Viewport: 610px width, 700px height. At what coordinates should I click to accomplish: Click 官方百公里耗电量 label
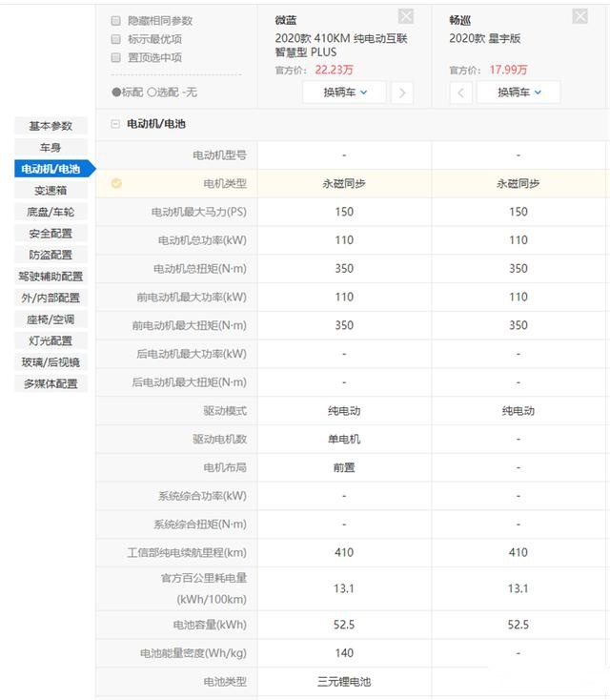click(x=204, y=578)
